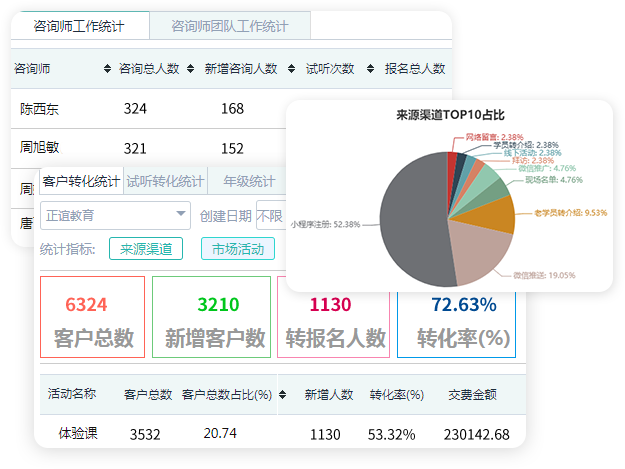Expand the 正谊教育 campus dropdown

pos(115,215)
